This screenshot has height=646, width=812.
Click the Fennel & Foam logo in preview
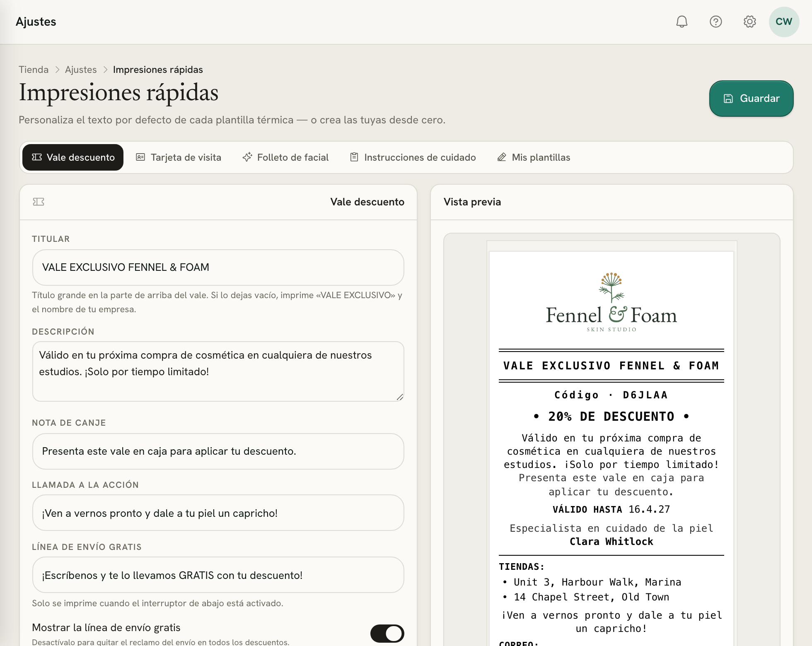tap(611, 302)
